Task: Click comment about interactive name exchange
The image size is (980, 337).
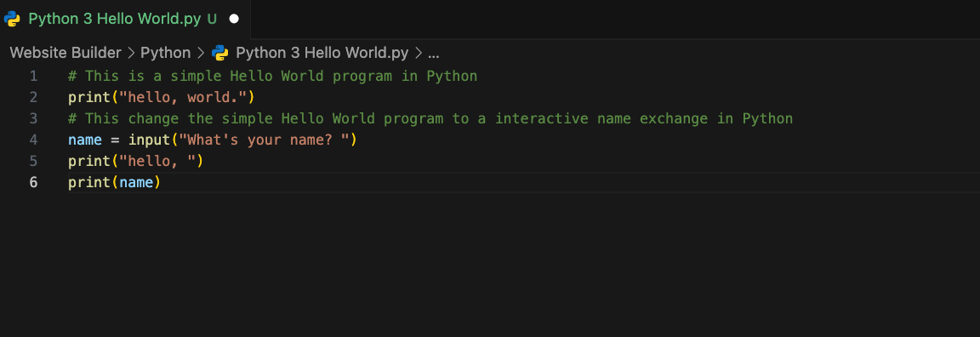Action: (430, 119)
